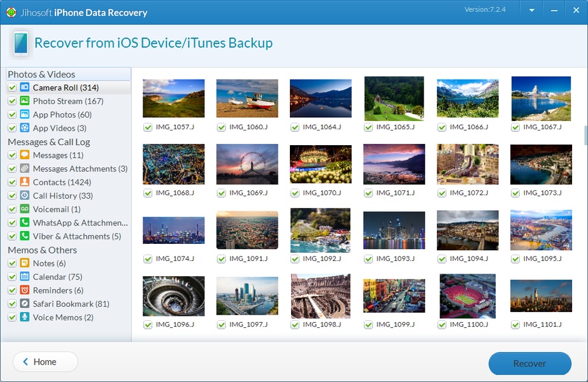
Task: Toggle the IMG_1057 photo checkbox
Action: pos(148,127)
